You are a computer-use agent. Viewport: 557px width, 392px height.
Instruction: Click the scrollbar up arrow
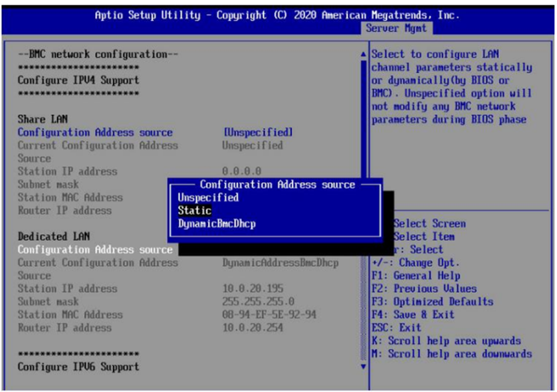[364, 54]
